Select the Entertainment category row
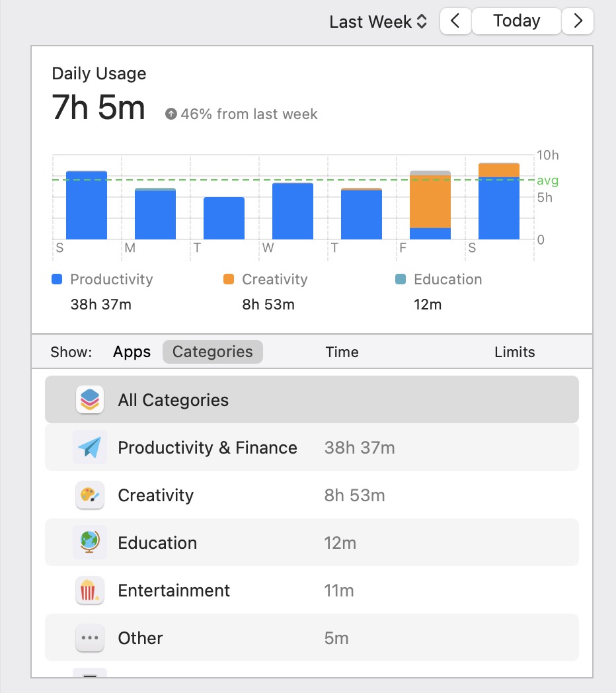616x693 pixels. (x=311, y=591)
